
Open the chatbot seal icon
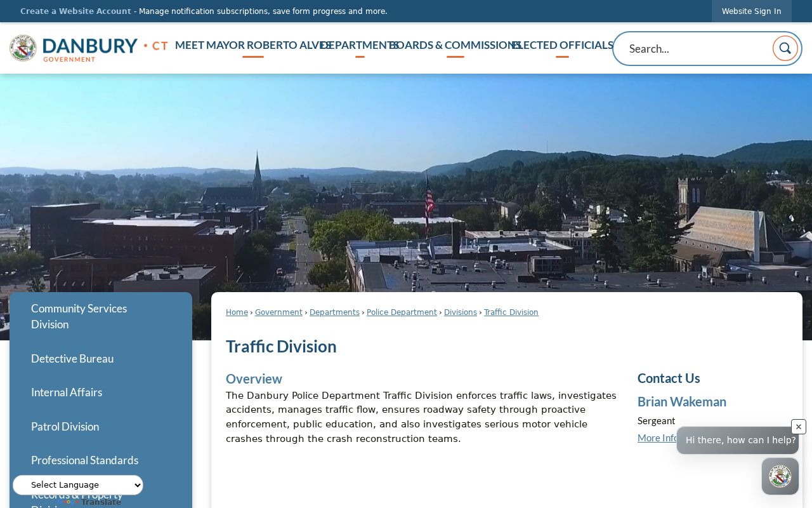(780, 476)
